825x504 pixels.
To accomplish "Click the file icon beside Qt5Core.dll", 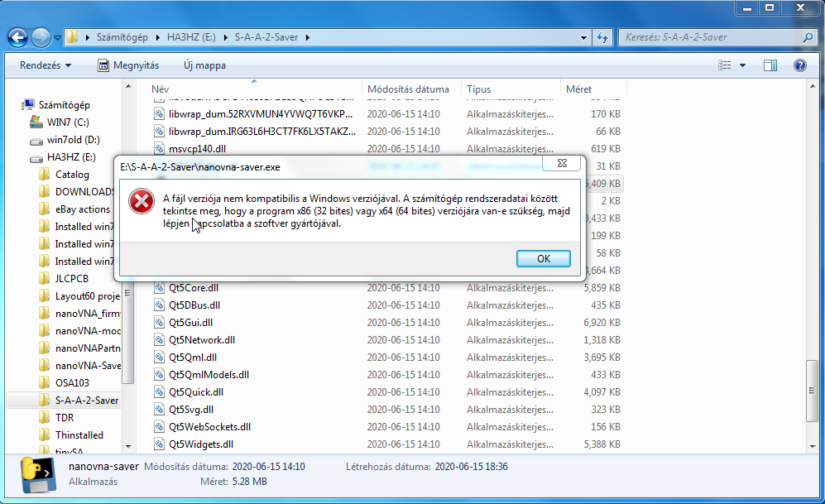I will coord(159,288).
